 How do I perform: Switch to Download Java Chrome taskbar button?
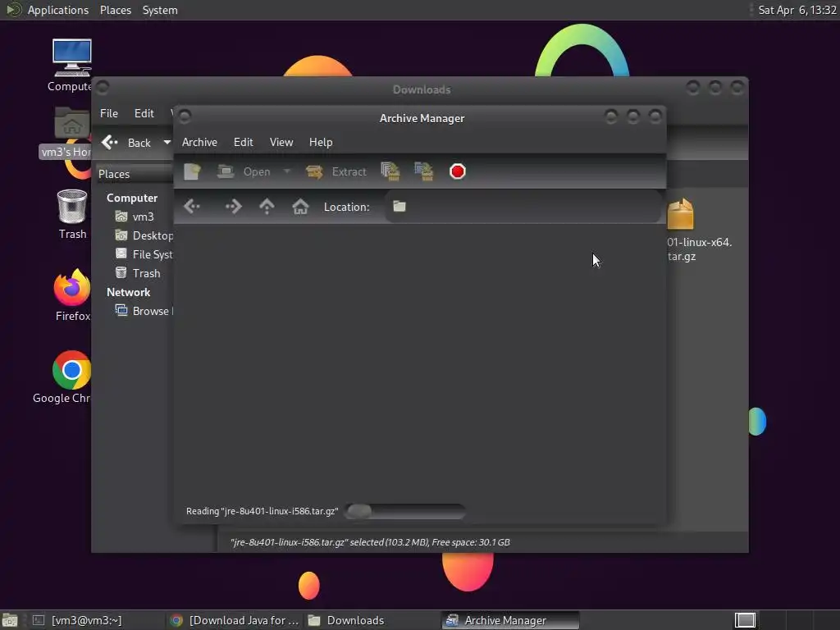(235, 620)
